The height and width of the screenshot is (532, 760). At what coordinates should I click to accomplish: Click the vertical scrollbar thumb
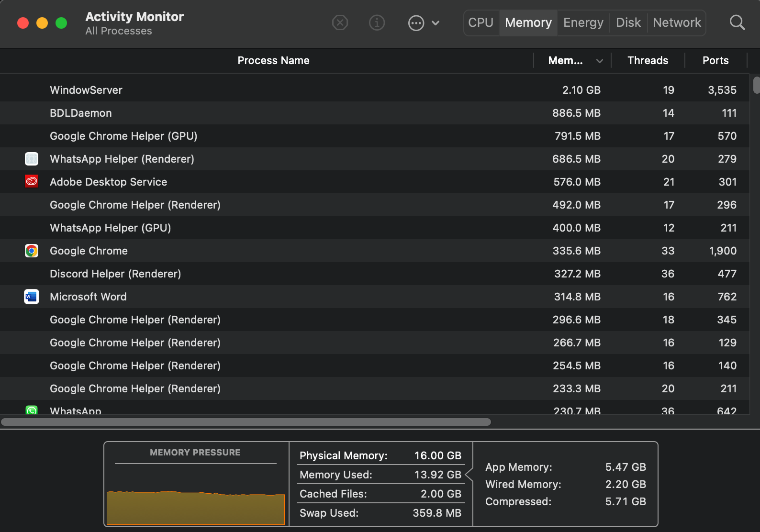click(x=756, y=85)
